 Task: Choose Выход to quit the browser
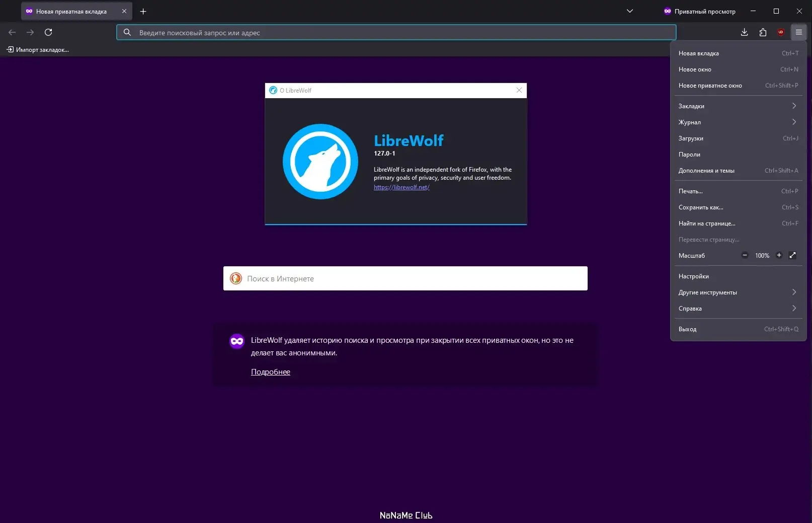point(739,329)
